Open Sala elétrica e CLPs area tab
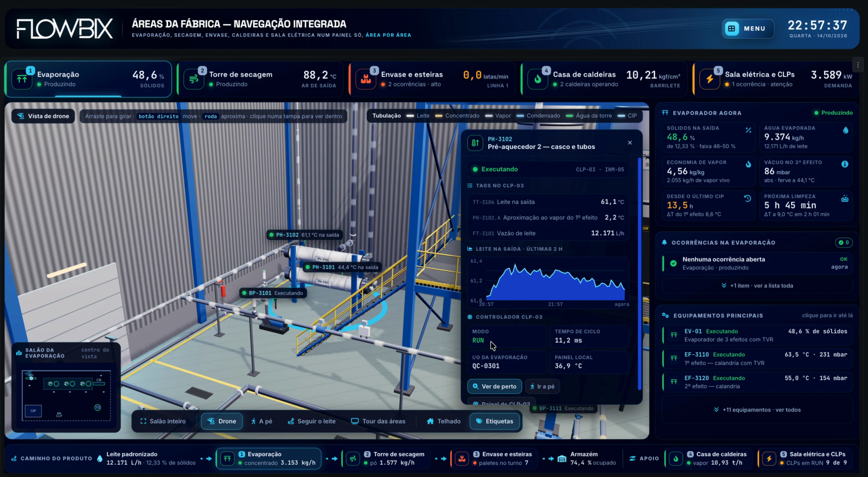This screenshot has height=477, width=868. tap(776, 79)
